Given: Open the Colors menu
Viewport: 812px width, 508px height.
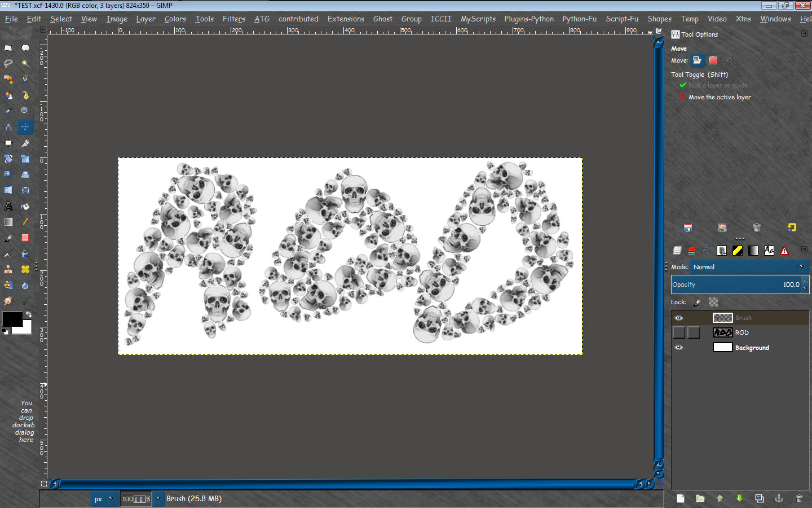Looking at the screenshot, I should point(175,19).
